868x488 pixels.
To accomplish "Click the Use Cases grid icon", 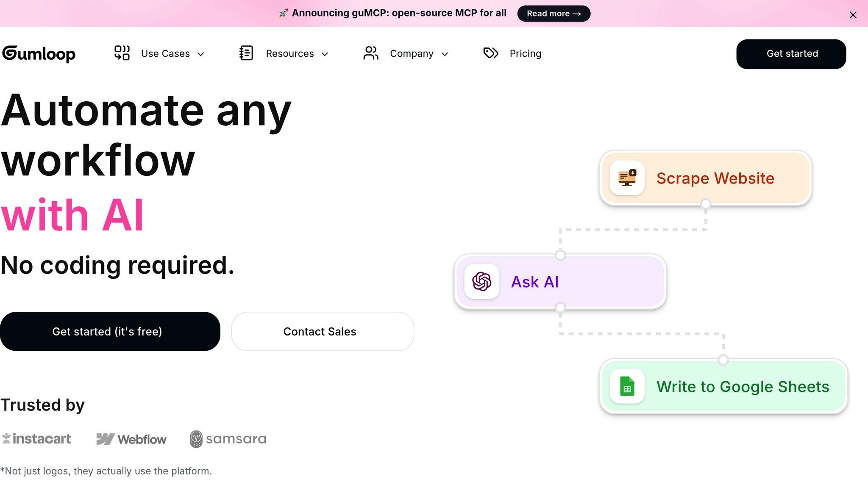I will [122, 53].
